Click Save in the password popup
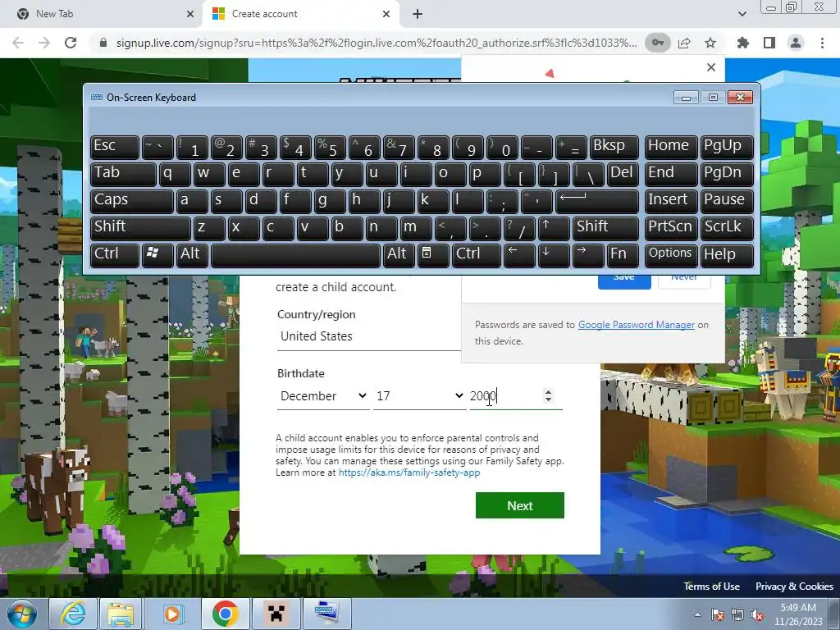 624,281
